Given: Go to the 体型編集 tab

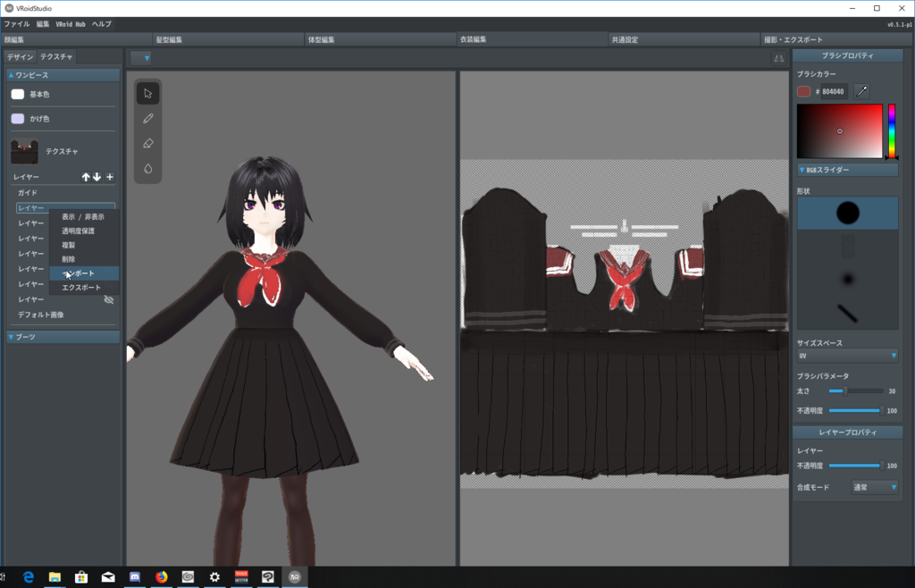Looking at the screenshot, I should click(x=380, y=39).
